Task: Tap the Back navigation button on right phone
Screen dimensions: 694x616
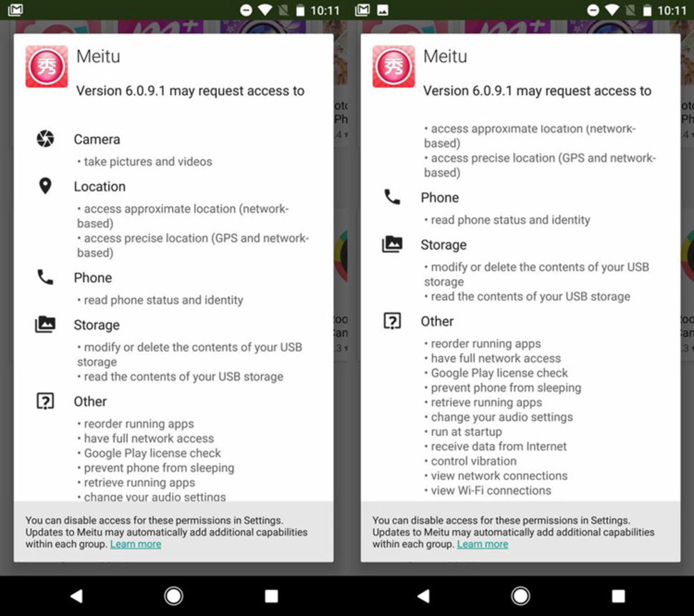Action: click(x=424, y=596)
